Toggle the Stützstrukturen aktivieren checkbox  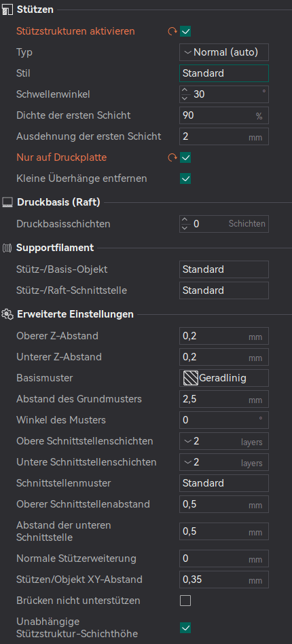tap(185, 31)
